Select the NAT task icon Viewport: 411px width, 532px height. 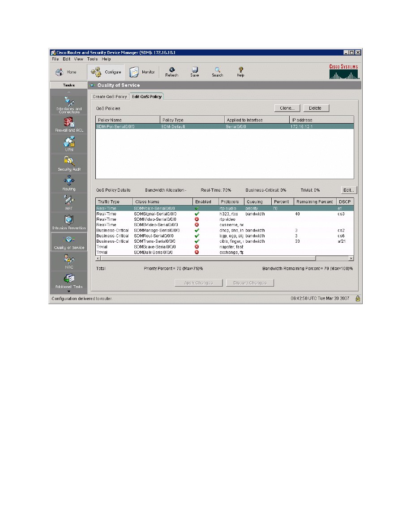pos(69,201)
